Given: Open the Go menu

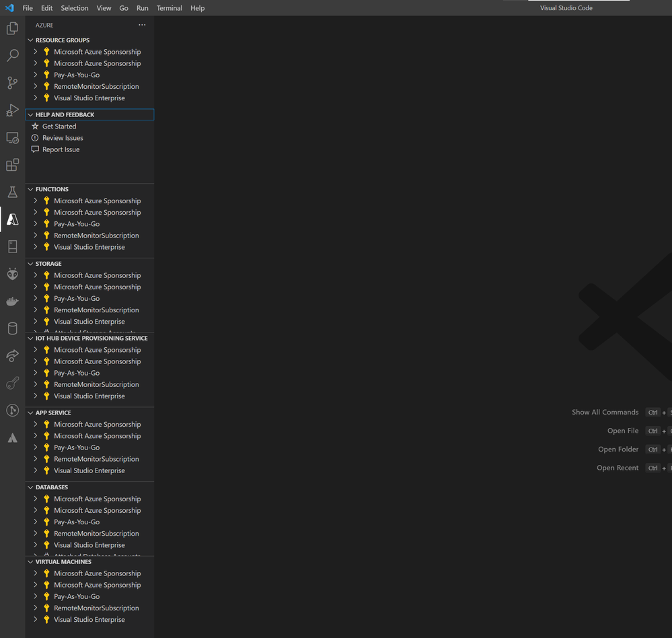Looking at the screenshot, I should 124,7.
